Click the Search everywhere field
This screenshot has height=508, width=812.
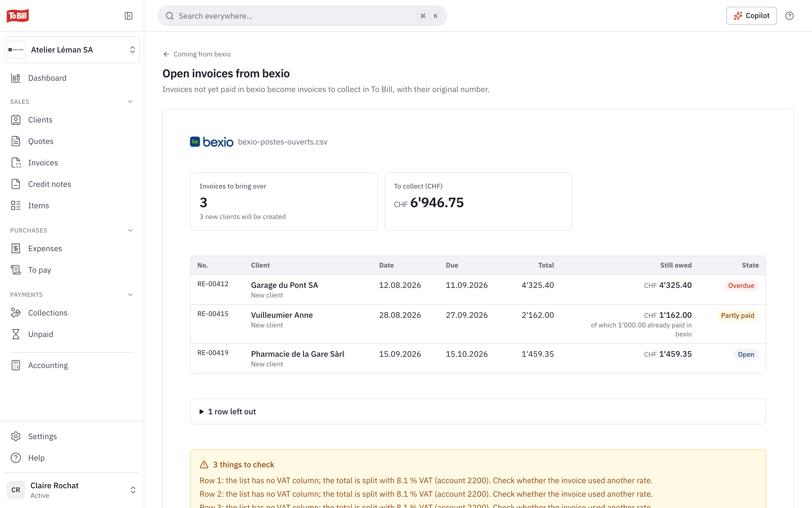[x=302, y=16]
